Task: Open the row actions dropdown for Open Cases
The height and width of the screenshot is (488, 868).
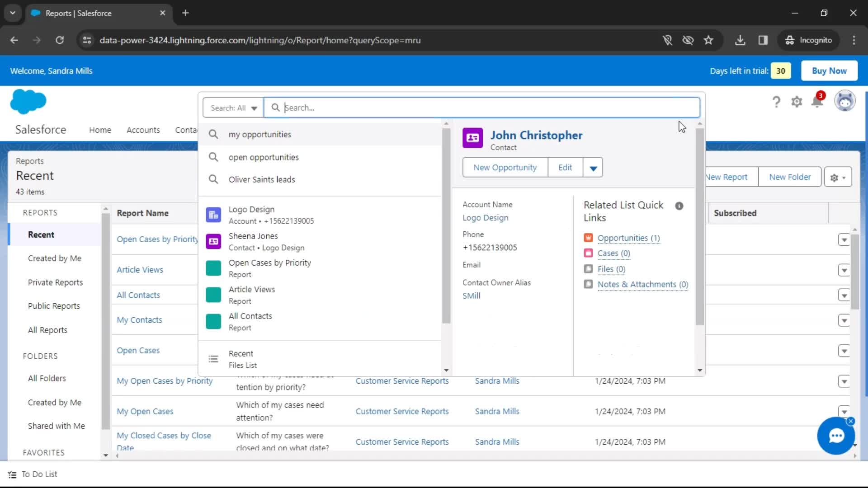Action: (844, 351)
